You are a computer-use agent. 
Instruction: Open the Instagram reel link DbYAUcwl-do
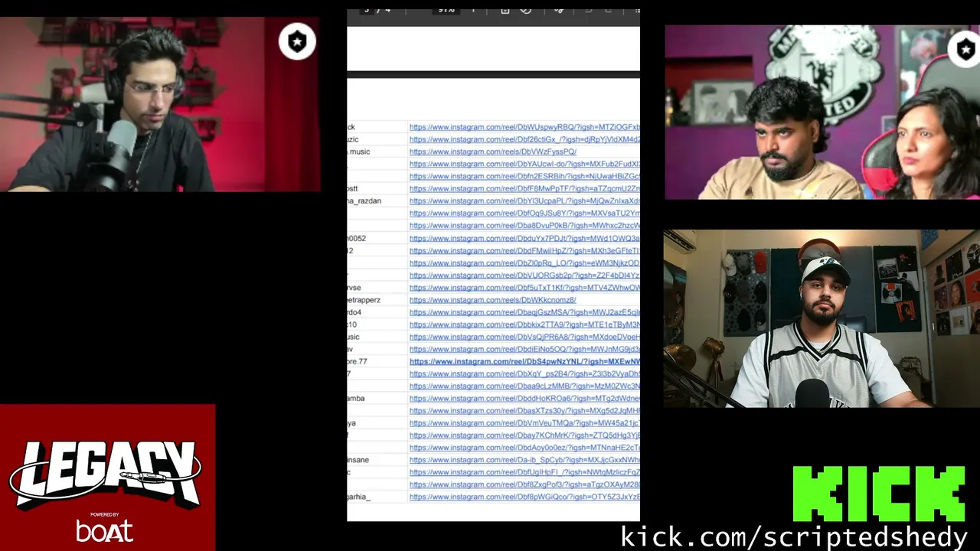[x=524, y=164]
